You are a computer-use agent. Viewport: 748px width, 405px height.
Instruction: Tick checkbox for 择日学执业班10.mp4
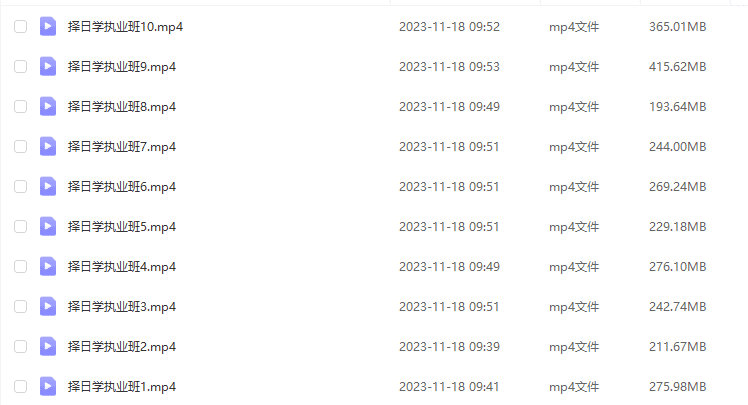point(21,26)
